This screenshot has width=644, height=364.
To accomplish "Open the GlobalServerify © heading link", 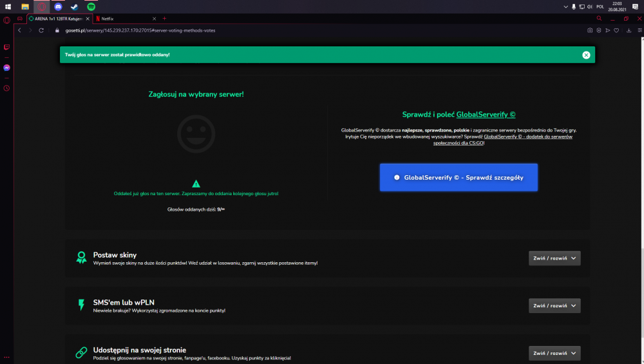I will click(x=486, y=115).
